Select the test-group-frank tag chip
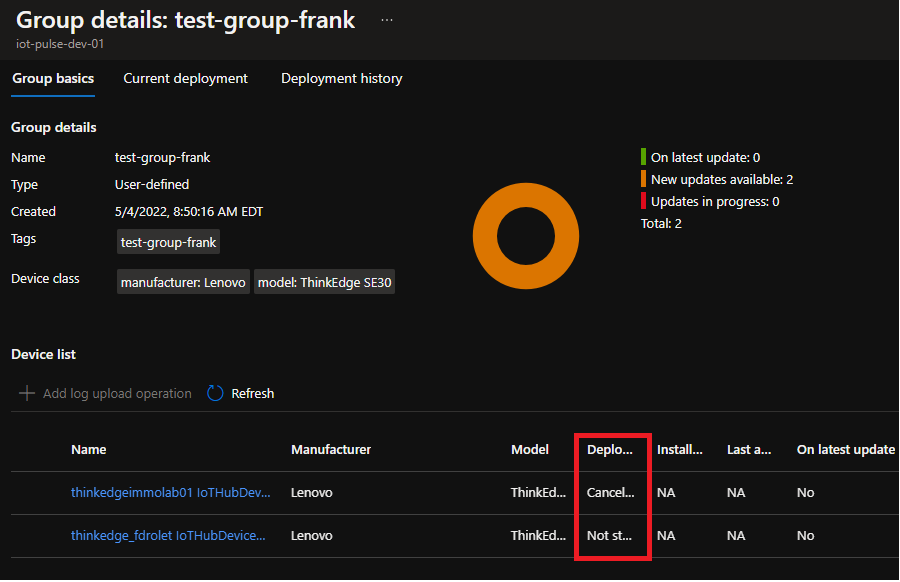This screenshot has width=900, height=582. tap(167, 241)
